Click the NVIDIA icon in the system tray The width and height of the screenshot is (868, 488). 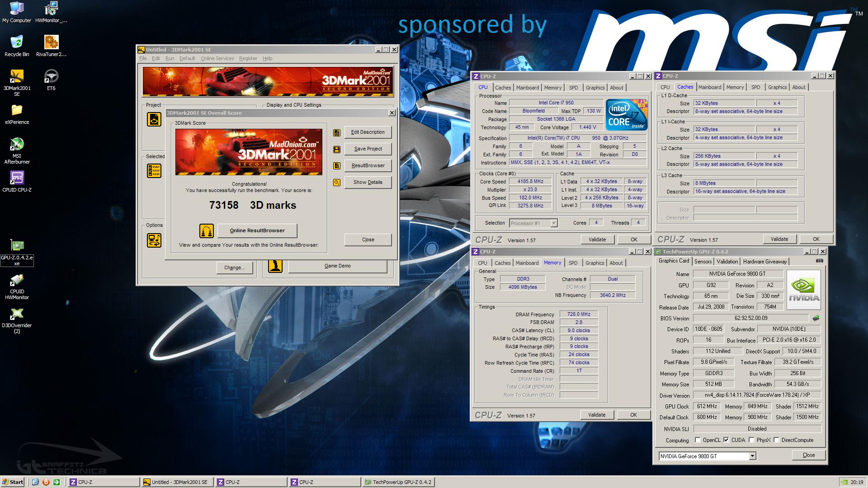pyautogui.click(x=844, y=482)
